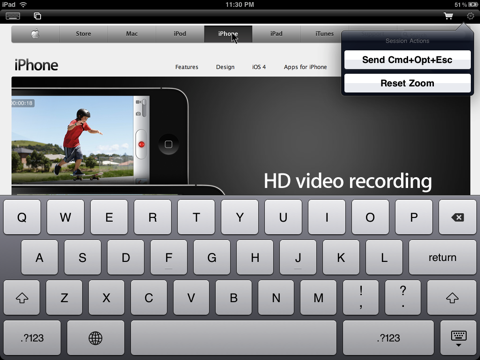Tap the Q key

22,217
